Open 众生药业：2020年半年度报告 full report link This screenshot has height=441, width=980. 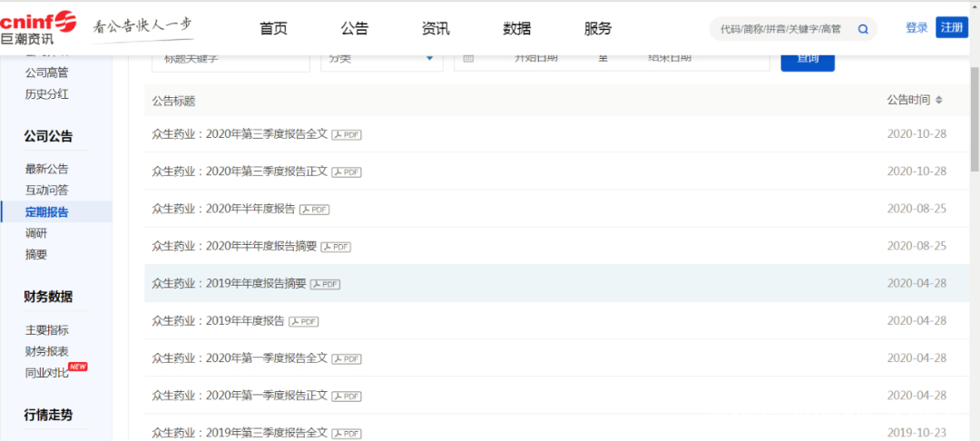click(224, 209)
